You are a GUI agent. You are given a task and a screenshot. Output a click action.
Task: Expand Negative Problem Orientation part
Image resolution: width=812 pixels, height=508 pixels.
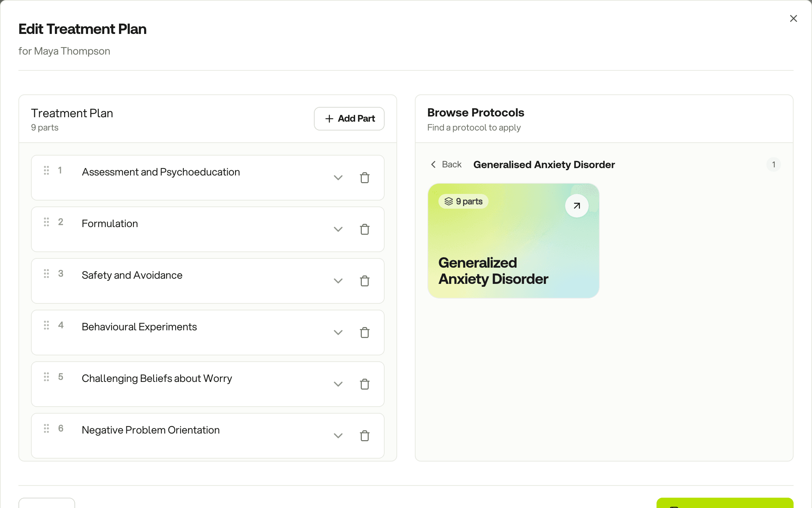(338, 436)
